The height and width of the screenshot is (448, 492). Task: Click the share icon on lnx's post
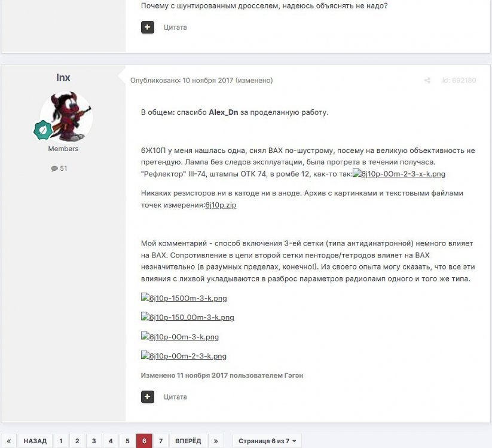(427, 80)
